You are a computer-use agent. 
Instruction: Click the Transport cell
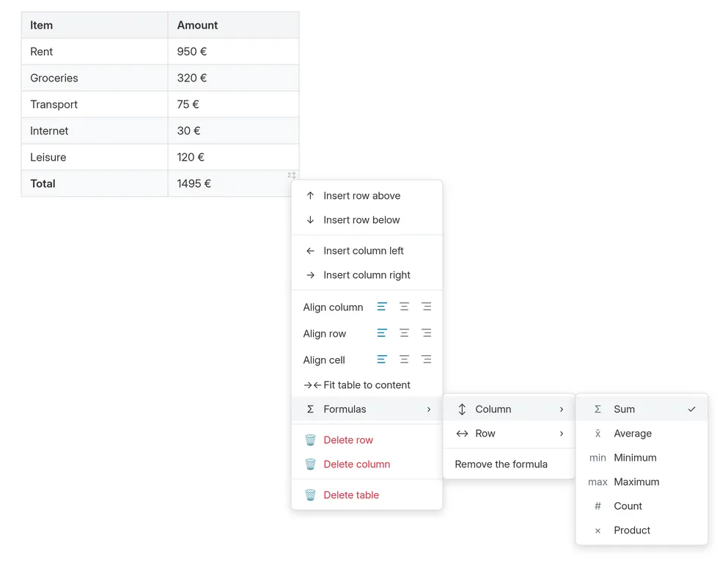coord(95,104)
